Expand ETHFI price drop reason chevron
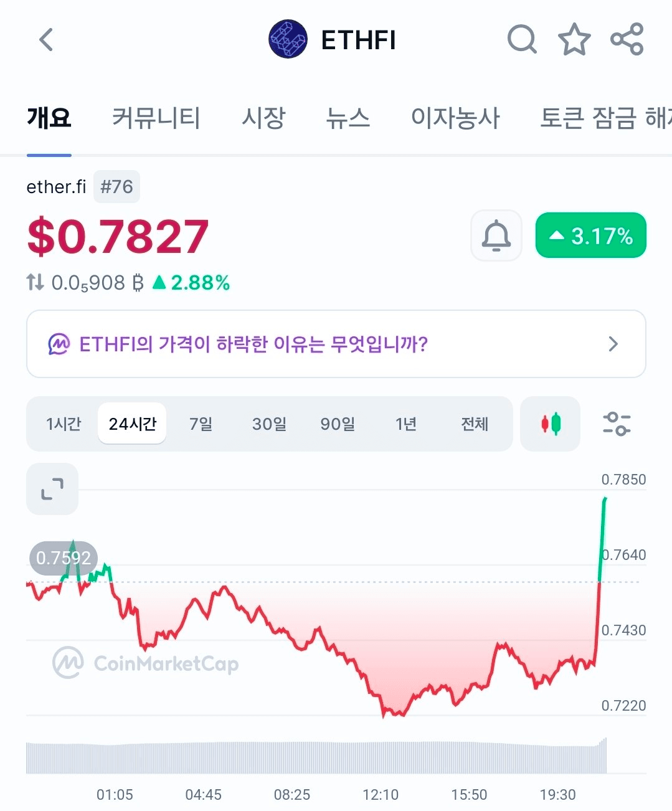 click(x=613, y=344)
